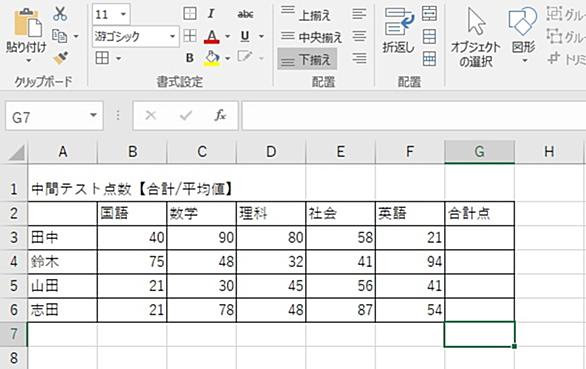Apply the red font color A

[212, 37]
